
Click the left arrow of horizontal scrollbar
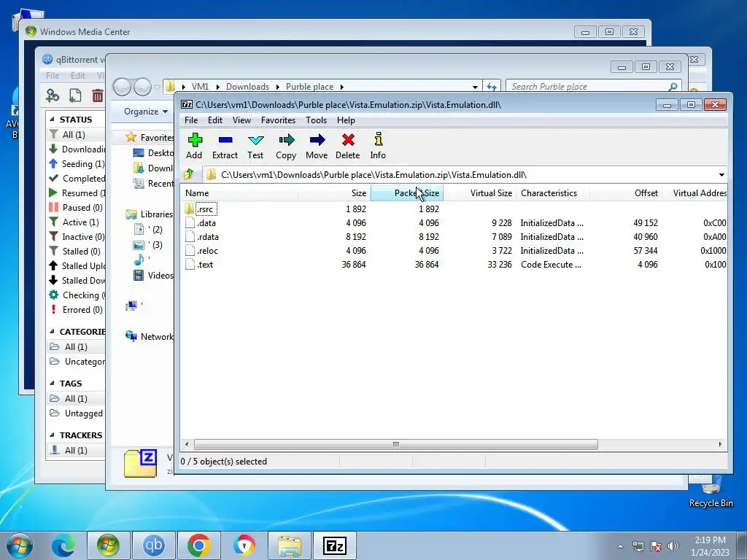pos(187,444)
